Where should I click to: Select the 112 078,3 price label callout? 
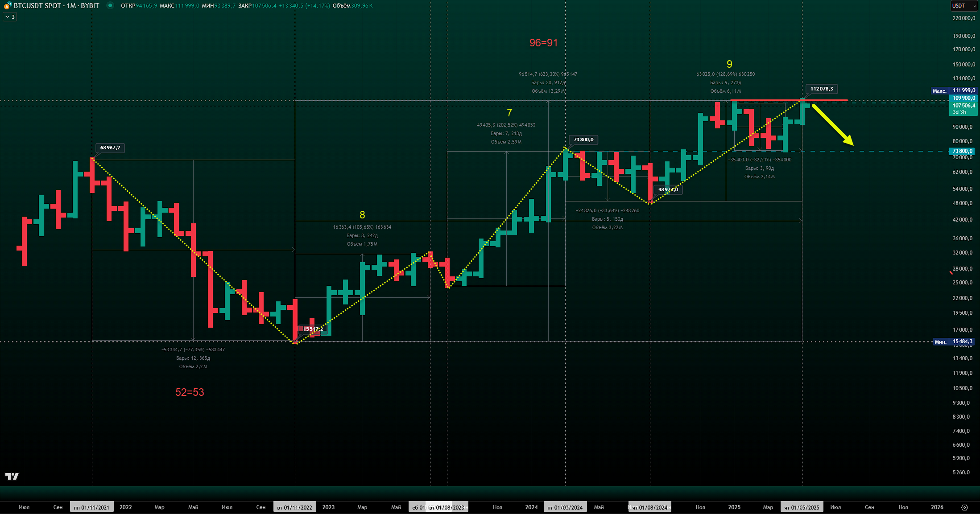(x=822, y=89)
